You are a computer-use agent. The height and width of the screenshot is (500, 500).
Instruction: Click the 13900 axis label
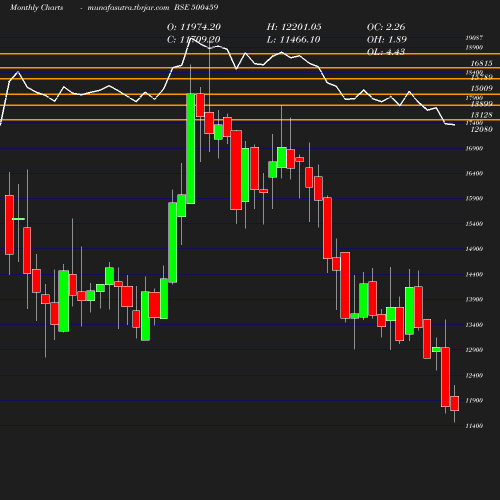click(x=474, y=299)
